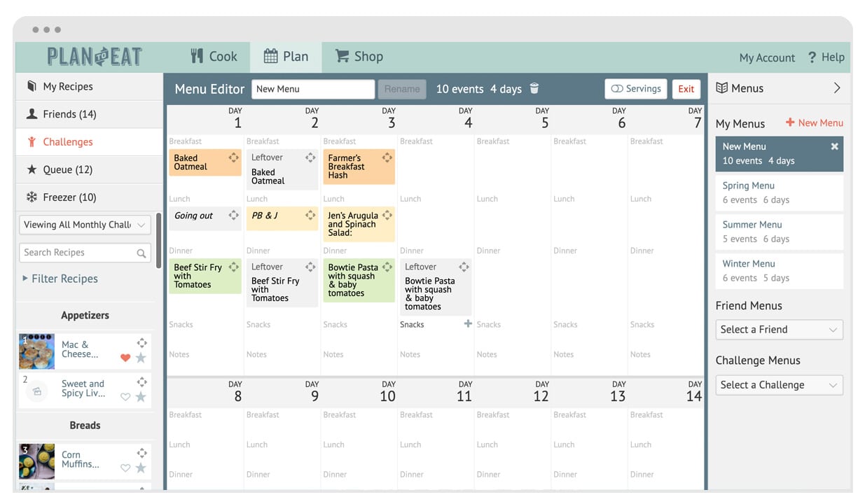This screenshot has width=865, height=504.
Task: Exit the Menu Editor
Action: point(686,89)
